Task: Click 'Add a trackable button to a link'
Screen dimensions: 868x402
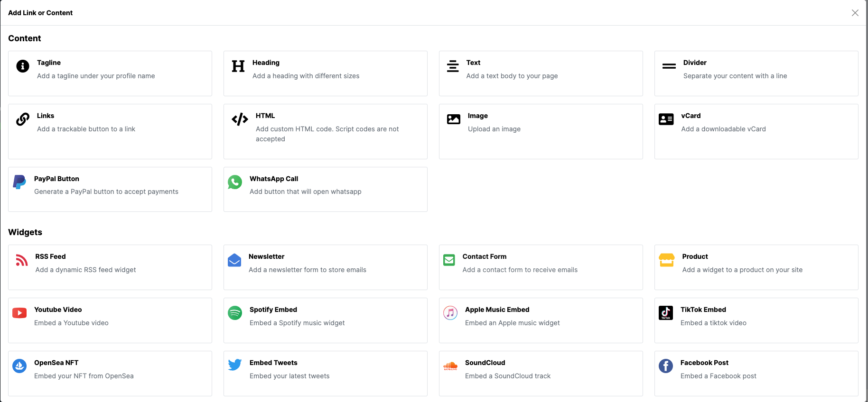Action: (x=86, y=129)
